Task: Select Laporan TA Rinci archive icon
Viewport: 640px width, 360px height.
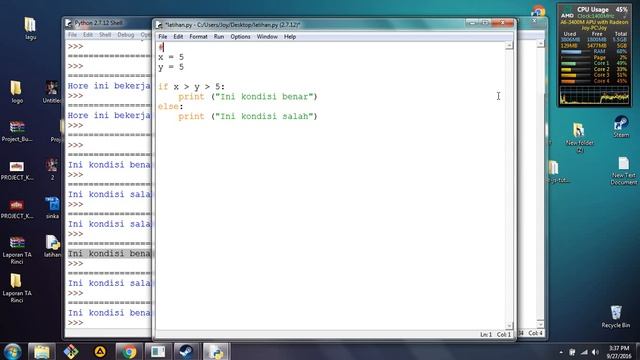Action: click(x=17, y=250)
